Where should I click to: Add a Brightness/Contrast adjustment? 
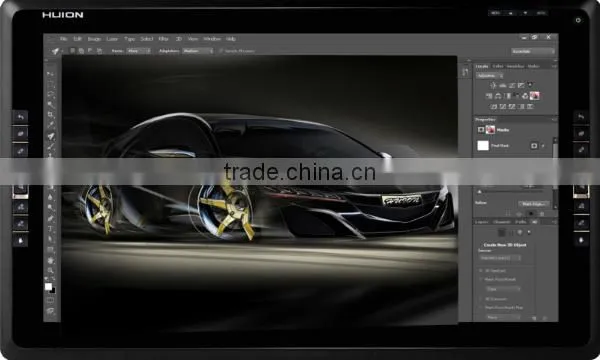click(493, 85)
